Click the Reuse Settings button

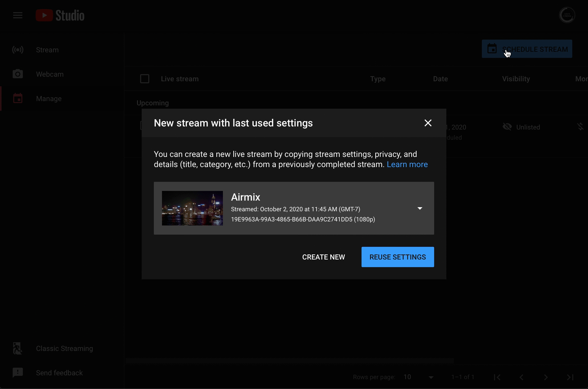(x=398, y=257)
